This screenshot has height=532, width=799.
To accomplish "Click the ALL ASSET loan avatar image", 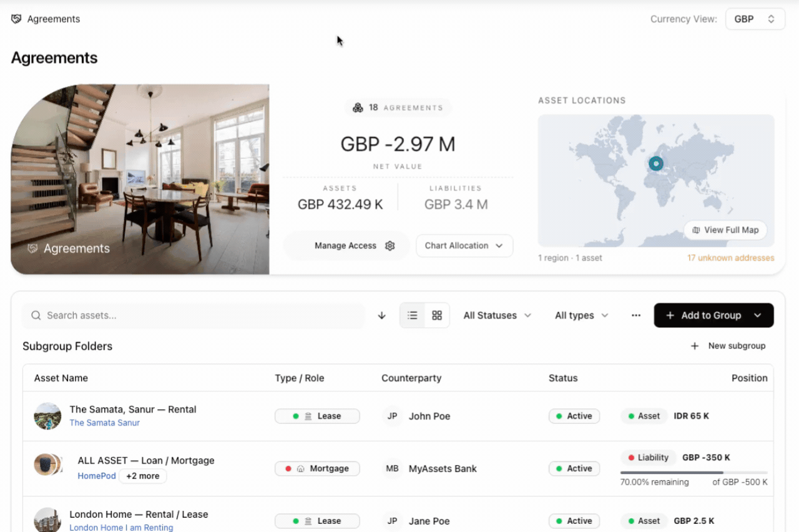I will tap(47, 465).
